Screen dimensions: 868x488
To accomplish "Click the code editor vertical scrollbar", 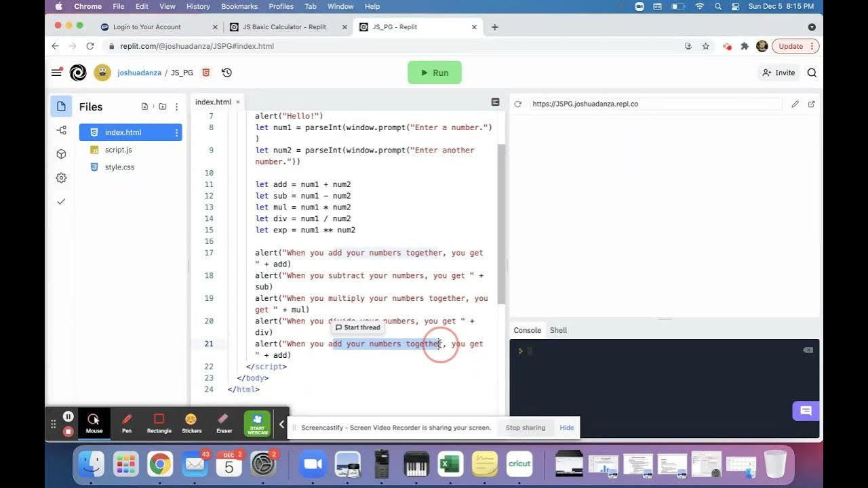I will coord(501,224).
